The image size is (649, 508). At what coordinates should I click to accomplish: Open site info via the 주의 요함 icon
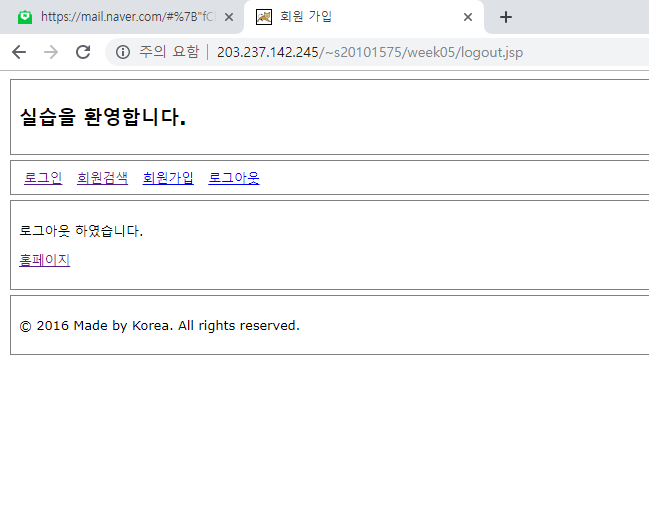(x=123, y=52)
